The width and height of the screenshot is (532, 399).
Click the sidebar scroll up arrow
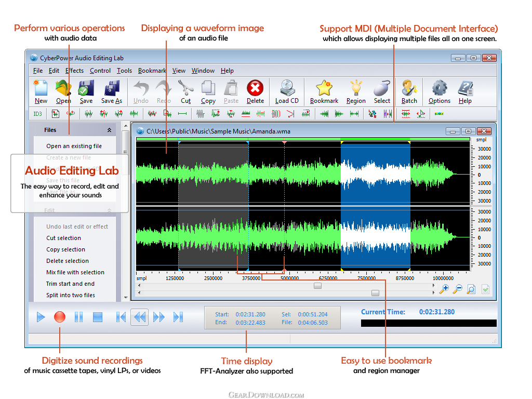[126, 126]
